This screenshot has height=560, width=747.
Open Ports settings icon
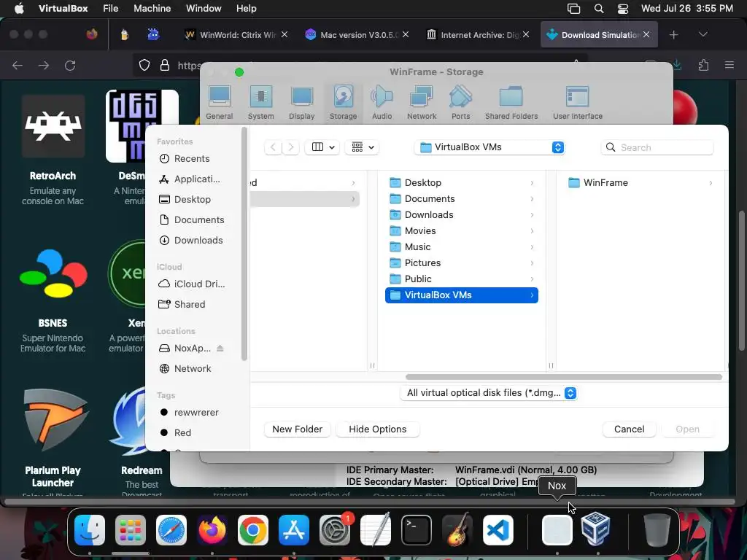click(x=461, y=102)
